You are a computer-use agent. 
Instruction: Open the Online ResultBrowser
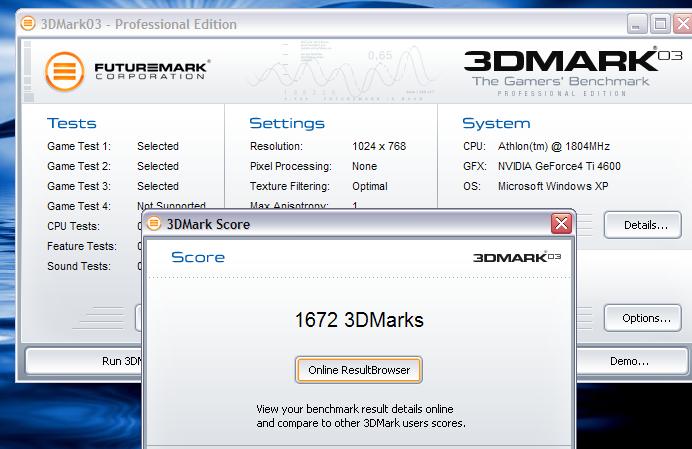[359, 370]
